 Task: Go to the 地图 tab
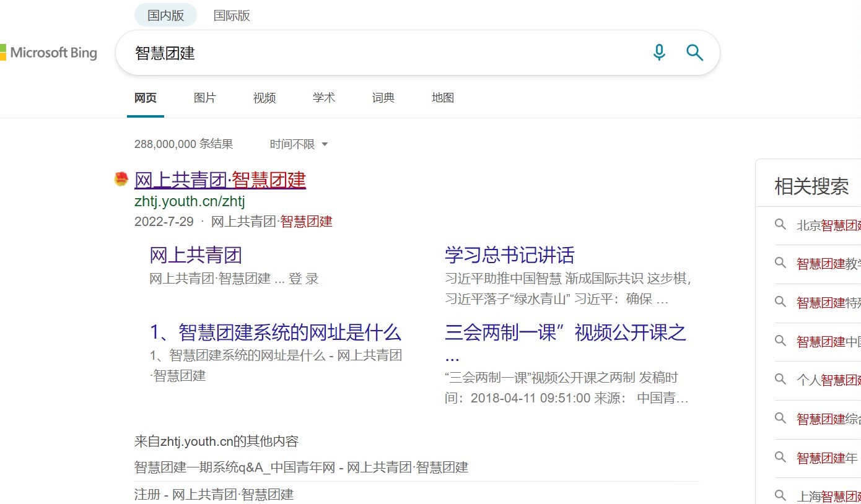[x=443, y=98]
